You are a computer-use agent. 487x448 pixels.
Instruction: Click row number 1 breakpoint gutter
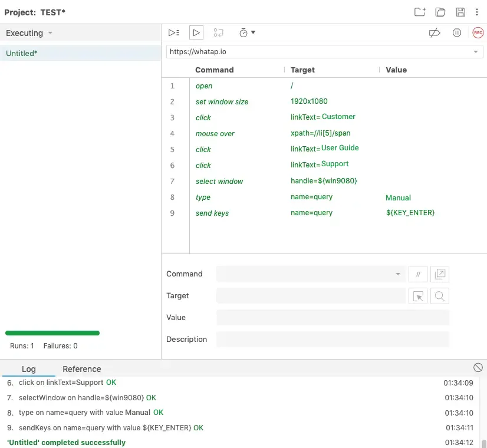click(172, 85)
